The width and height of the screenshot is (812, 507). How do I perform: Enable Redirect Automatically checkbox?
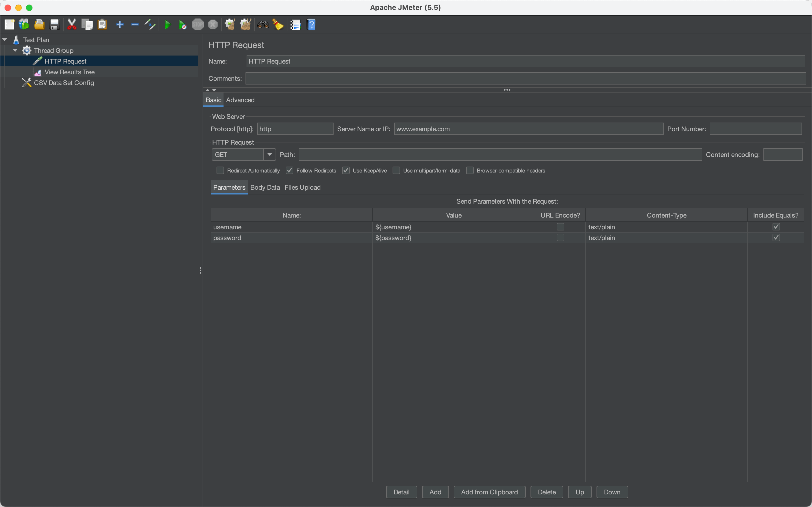pos(220,170)
